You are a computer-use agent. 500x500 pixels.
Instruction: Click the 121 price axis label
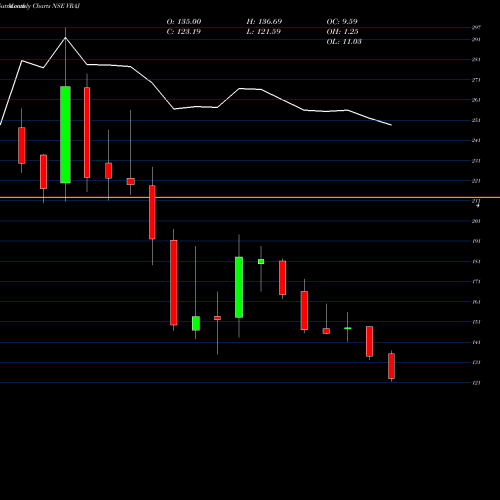click(476, 383)
